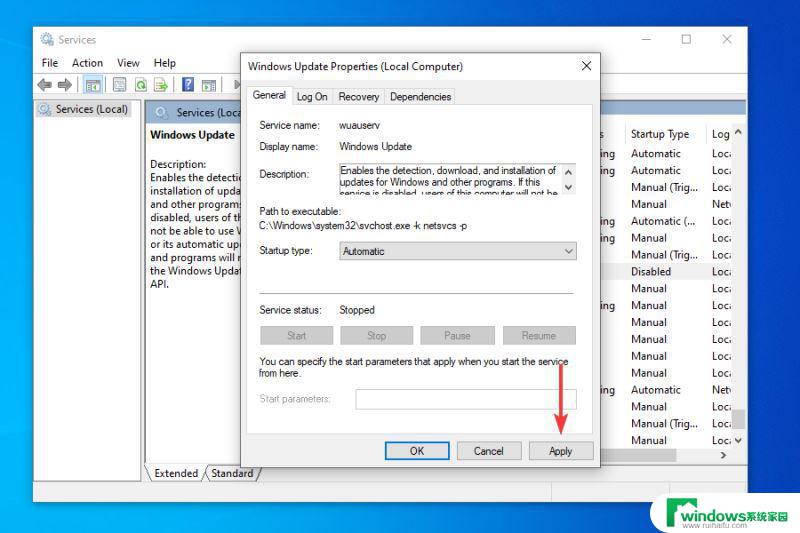Sort by Log On column header
The width and height of the screenshot is (800, 533).
[720, 134]
